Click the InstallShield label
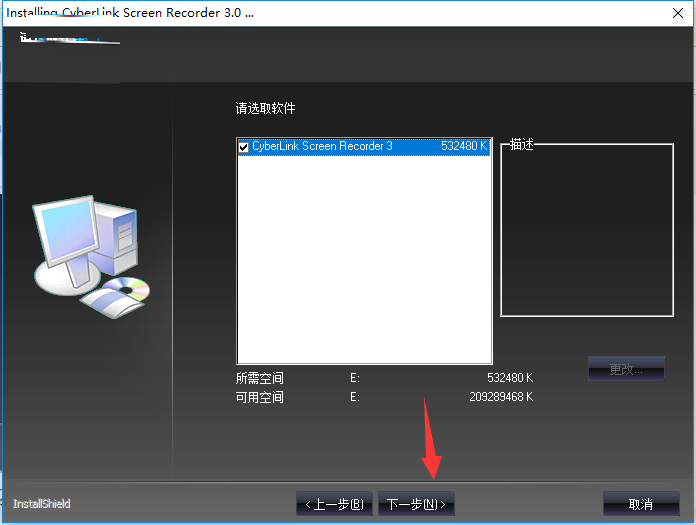Viewport: 696px width, 525px height. coord(42,504)
